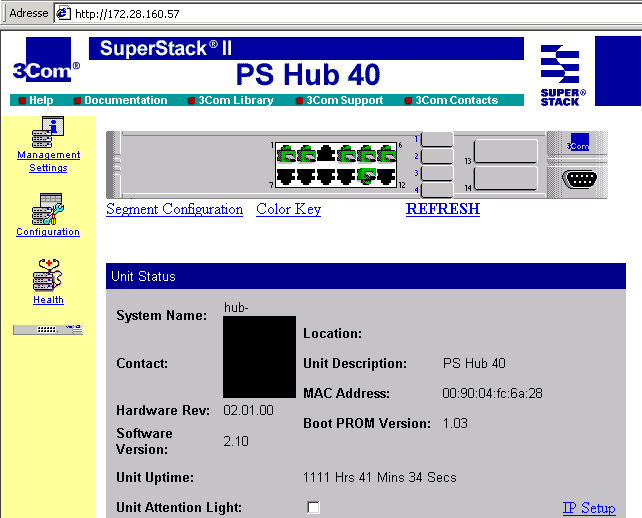Viewport: 642px width, 518px height.
Task: Click the MAC address value 00:90:04:fc:6a:28
Action: tap(492, 393)
